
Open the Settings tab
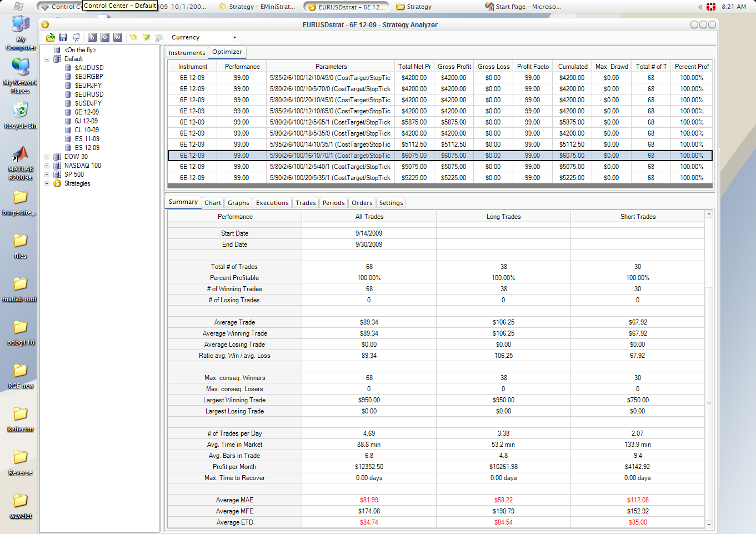[391, 203]
